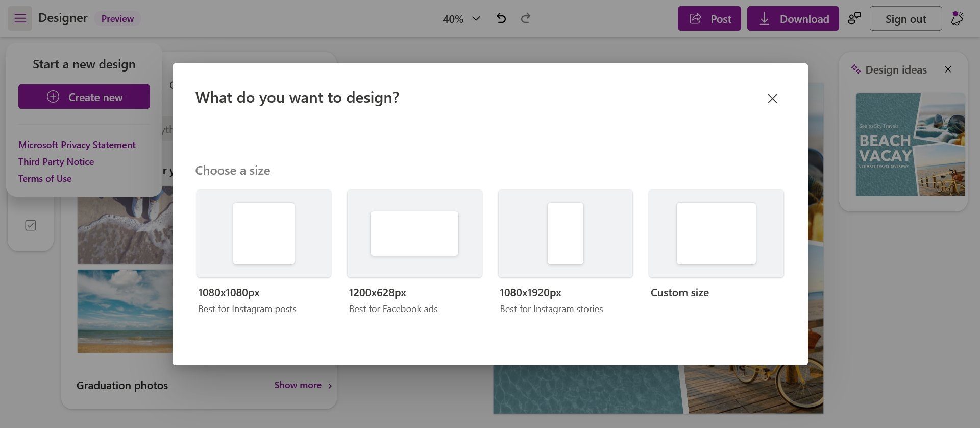Click the Post button

709,19
